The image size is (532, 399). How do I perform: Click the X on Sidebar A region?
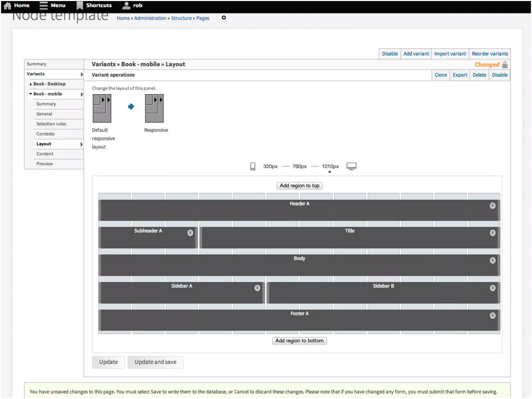(257, 288)
